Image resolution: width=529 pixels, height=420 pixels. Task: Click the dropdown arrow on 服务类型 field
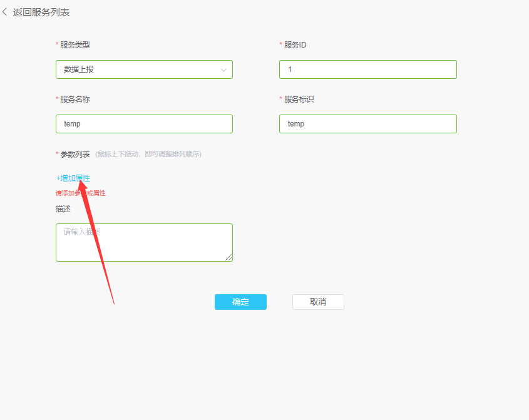click(223, 69)
